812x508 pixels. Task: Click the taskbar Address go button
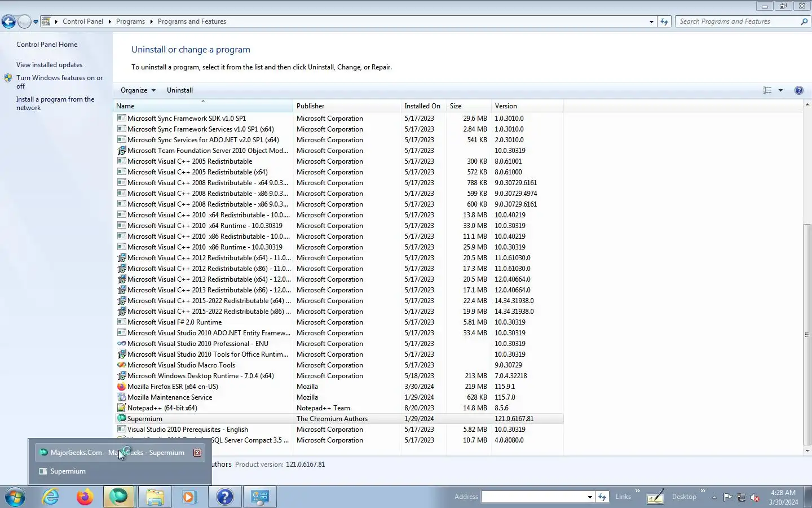(x=602, y=497)
